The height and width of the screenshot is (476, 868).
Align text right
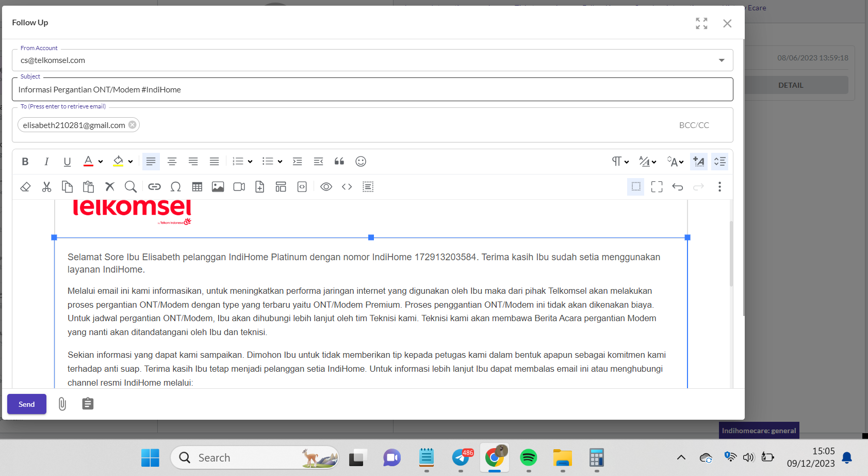[193, 162]
